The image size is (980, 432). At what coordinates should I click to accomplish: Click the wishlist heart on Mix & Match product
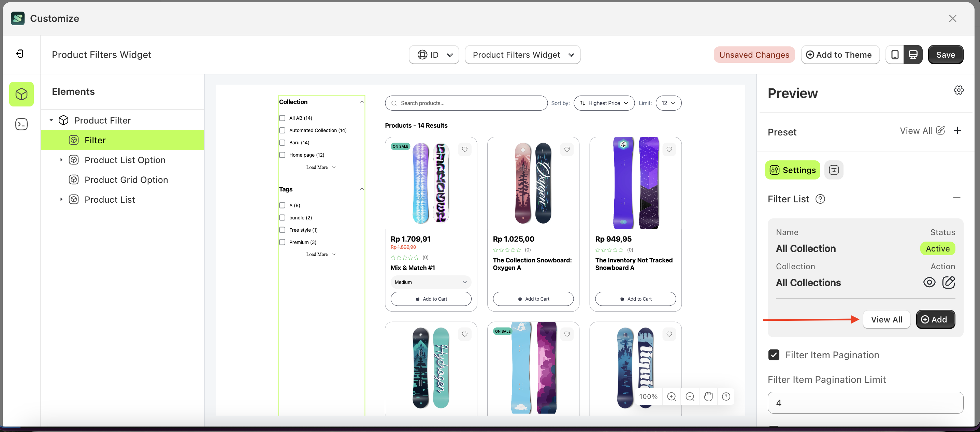point(464,149)
